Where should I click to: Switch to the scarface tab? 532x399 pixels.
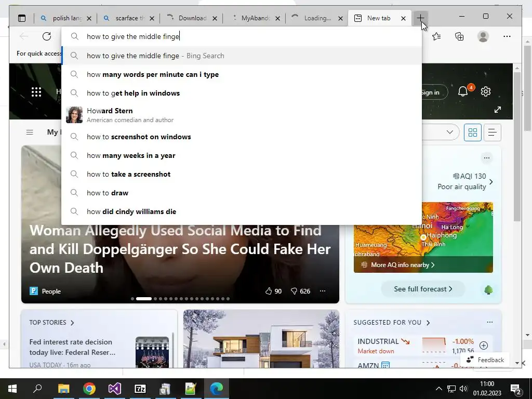click(128, 18)
